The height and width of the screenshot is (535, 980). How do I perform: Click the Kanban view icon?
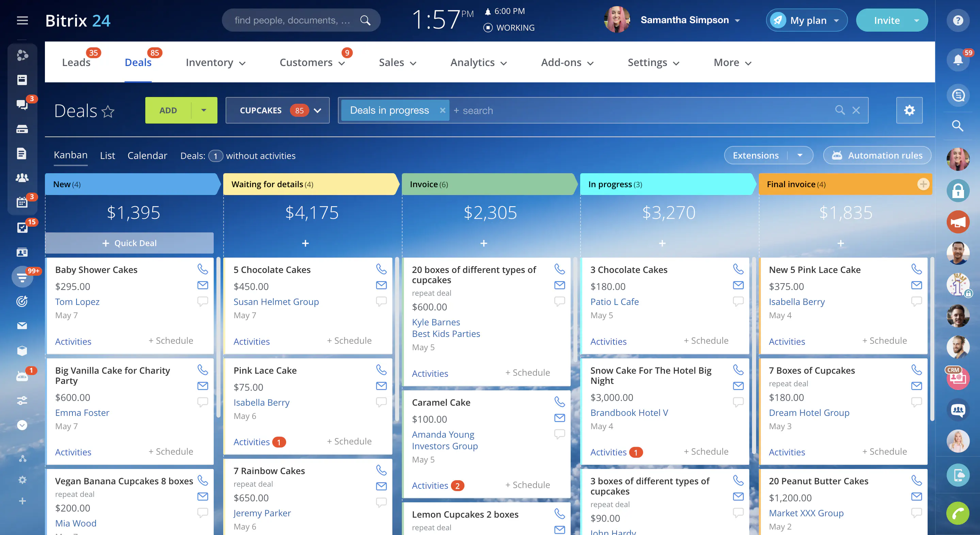pos(70,156)
